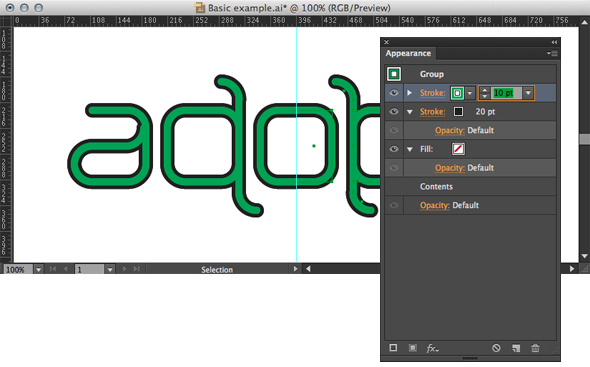This screenshot has width=590, height=367.
Task: Go to last artboard button
Action: pyautogui.click(x=137, y=269)
